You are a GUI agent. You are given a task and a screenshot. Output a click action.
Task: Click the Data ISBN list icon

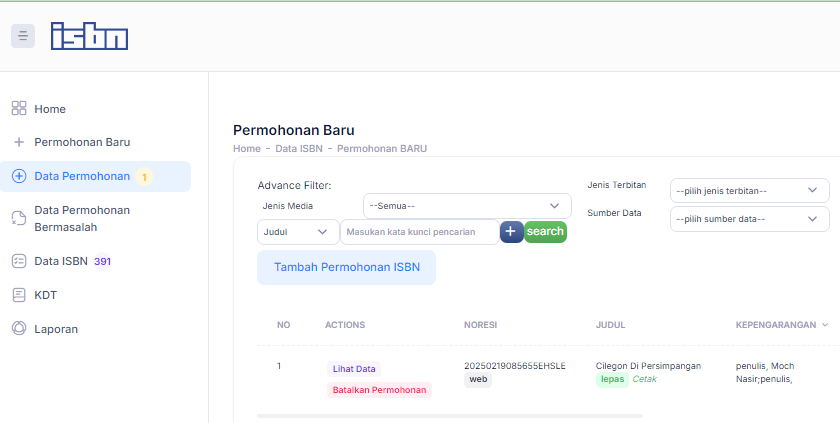18,261
